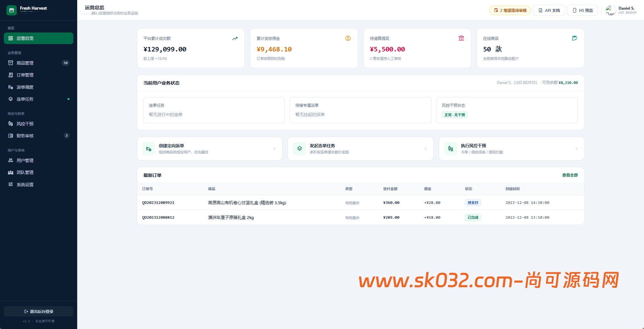Click the 50 badge next to 商品管理
644x329 pixels.
pyautogui.click(x=66, y=63)
